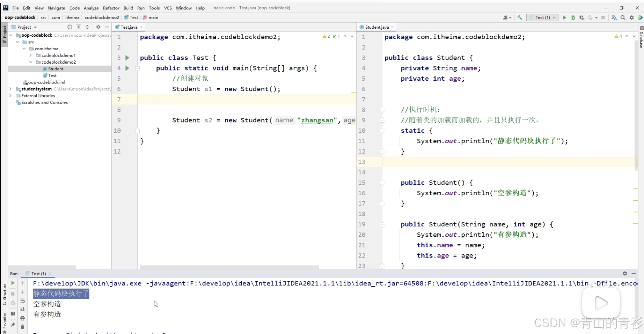Close the Student.java tab
The image size is (644, 334).
point(393,27)
